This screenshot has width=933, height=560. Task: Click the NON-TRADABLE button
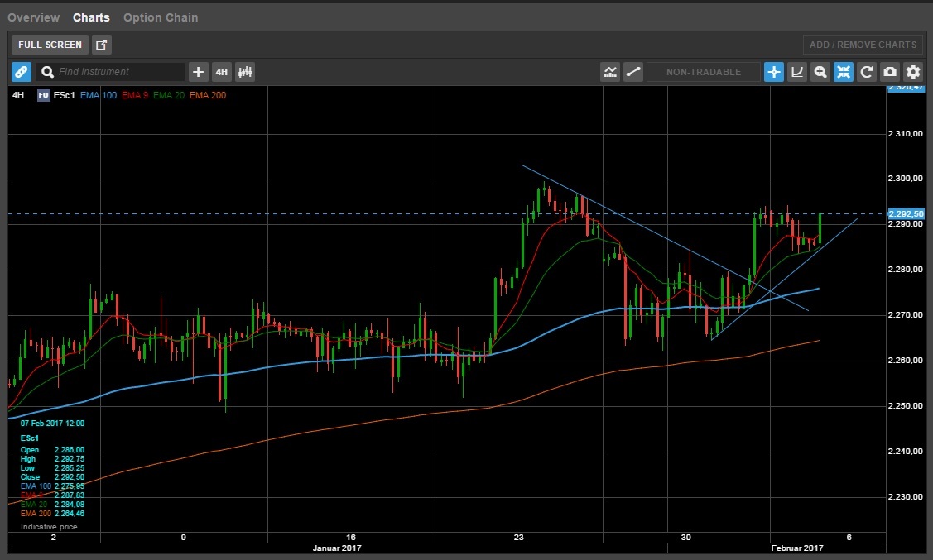pyautogui.click(x=704, y=72)
